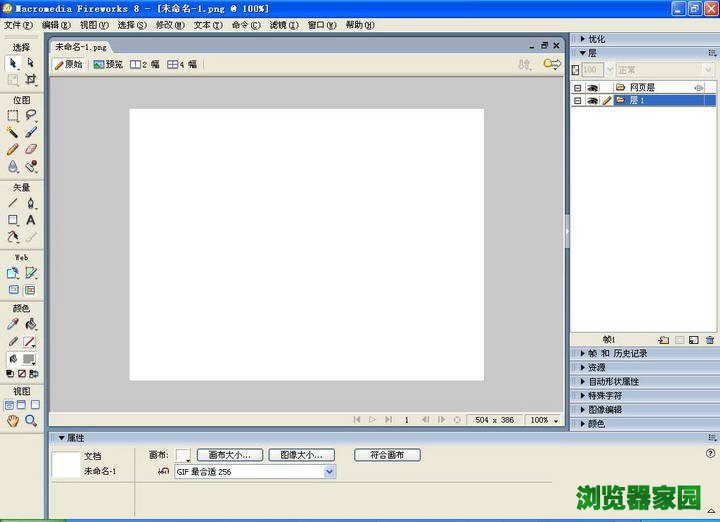The height and width of the screenshot is (522, 720).
Task: Select the Eraser tool
Action: point(31,149)
